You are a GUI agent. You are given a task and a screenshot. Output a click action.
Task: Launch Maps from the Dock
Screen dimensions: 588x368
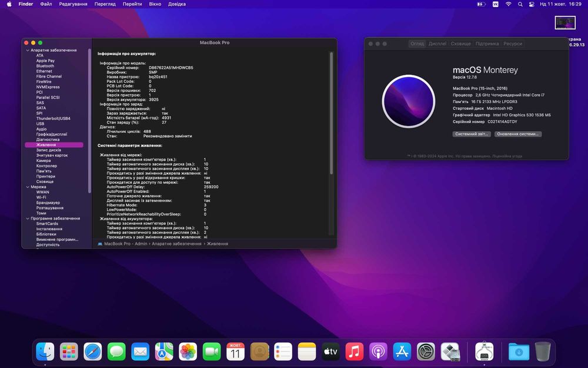point(164,352)
